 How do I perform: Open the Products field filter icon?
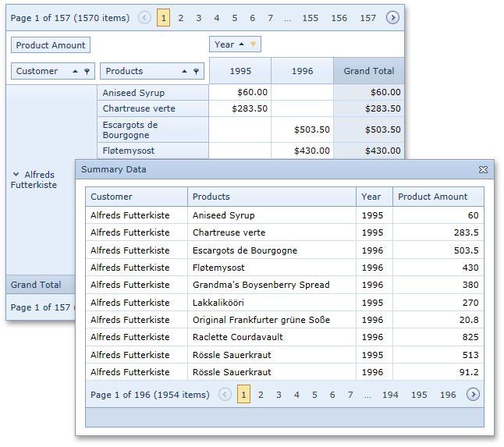point(196,71)
